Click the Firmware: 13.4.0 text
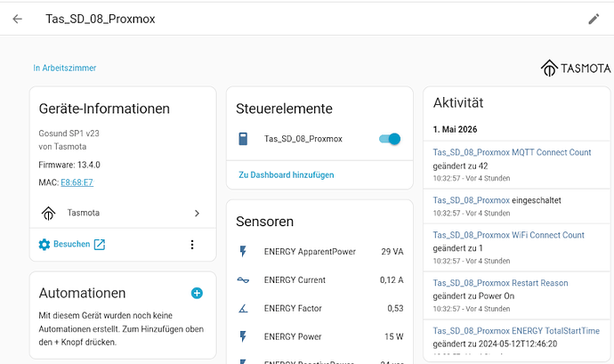 pos(69,165)
